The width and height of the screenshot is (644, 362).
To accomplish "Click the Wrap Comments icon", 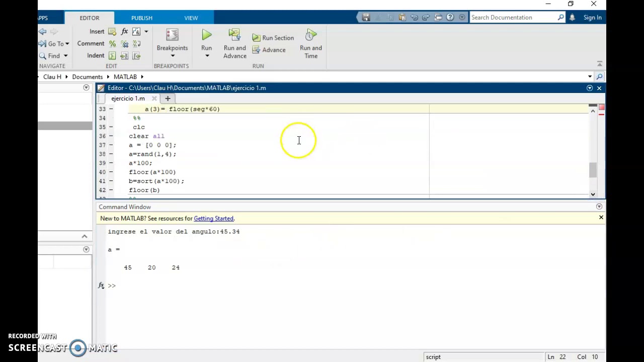I will pyautogui.click(x=136, y=44).
